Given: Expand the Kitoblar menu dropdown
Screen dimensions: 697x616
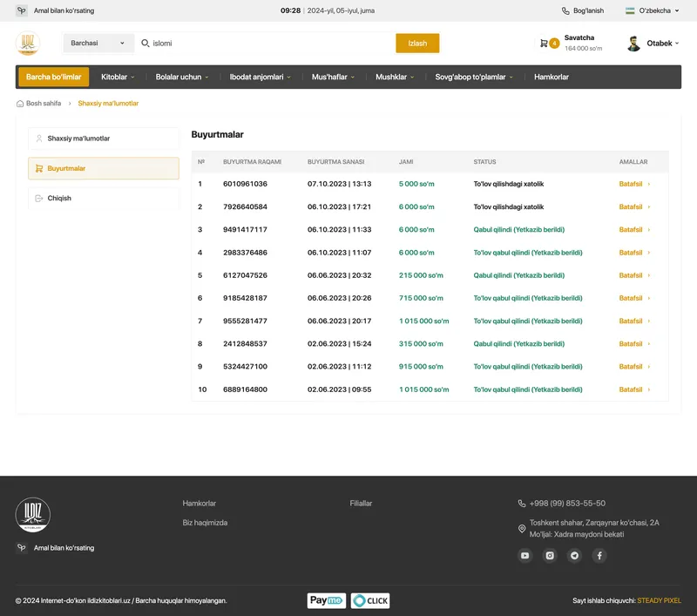Looking at the screenshot, I should [118, 77].
